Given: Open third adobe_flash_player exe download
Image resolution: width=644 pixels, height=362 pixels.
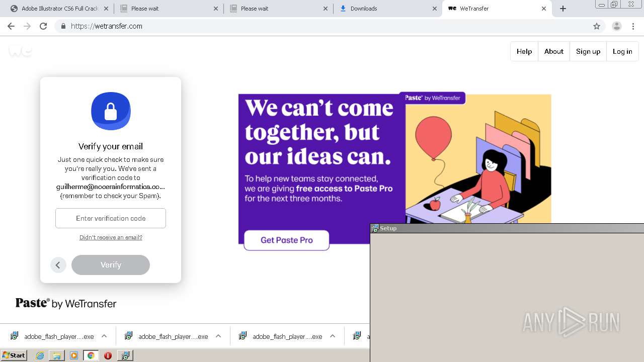Looking at the screenshot, I should click(281, 336).
